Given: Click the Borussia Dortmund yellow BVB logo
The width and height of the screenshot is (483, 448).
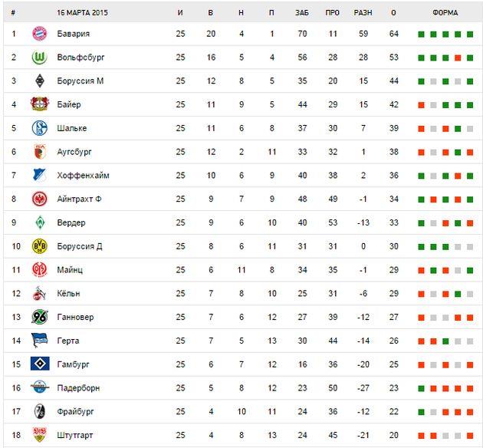Looking at the screenshot, I should (x=39, y=246).
